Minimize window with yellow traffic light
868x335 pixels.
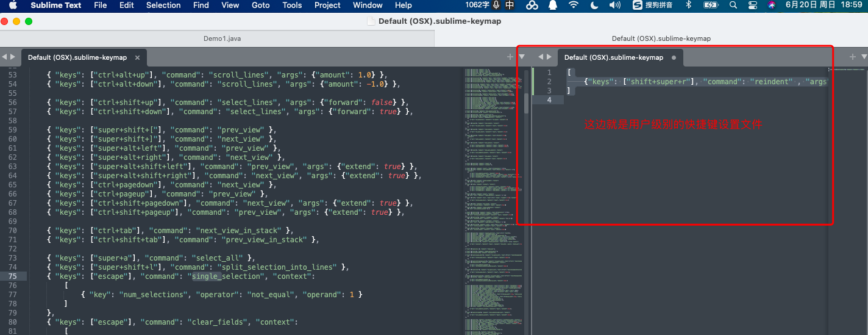(16, 21)
